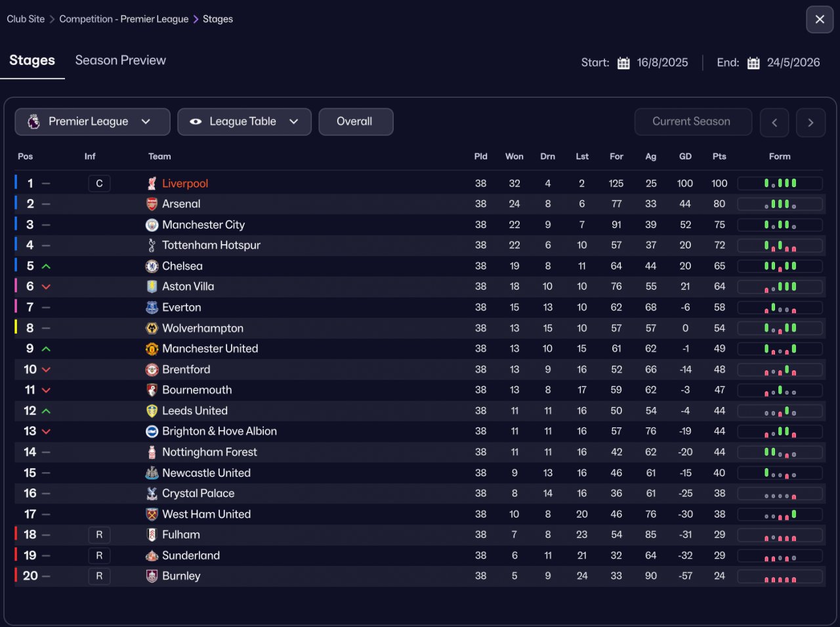
Task: Click the Newcastle United crest icon
Action: [x=152, y=473]
